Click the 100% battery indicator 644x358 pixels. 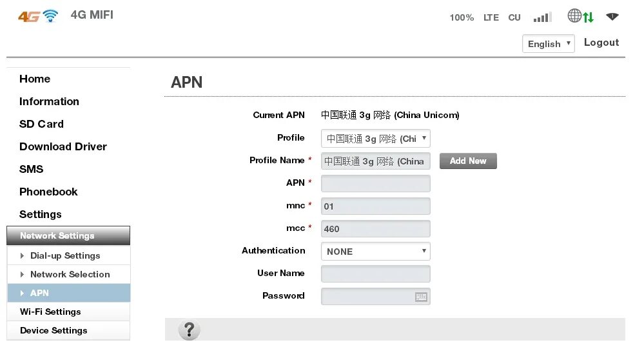pyautogui.click(x=462, y=17)
